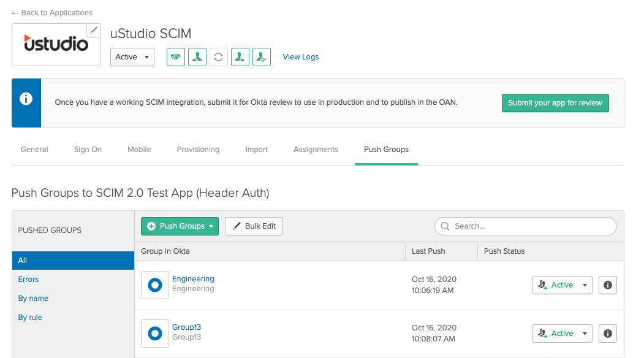Click the user-with-arrow push icon in header
Image resolution: width=644 pixels, height=358 pixels.
coord(240,57)
